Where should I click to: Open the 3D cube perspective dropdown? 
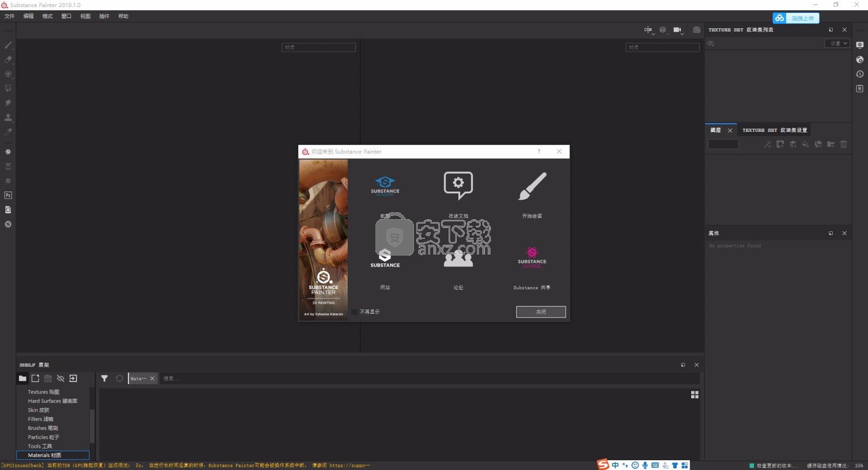point(663,30)
